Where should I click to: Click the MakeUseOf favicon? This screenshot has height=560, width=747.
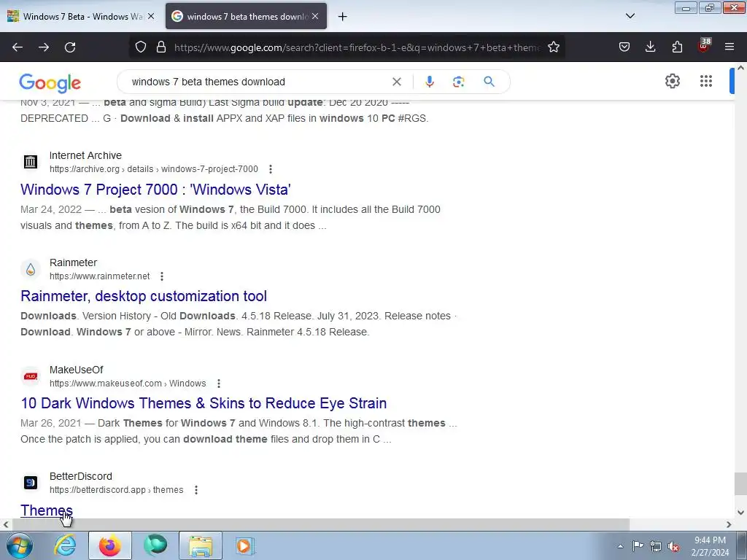point(31,376)
